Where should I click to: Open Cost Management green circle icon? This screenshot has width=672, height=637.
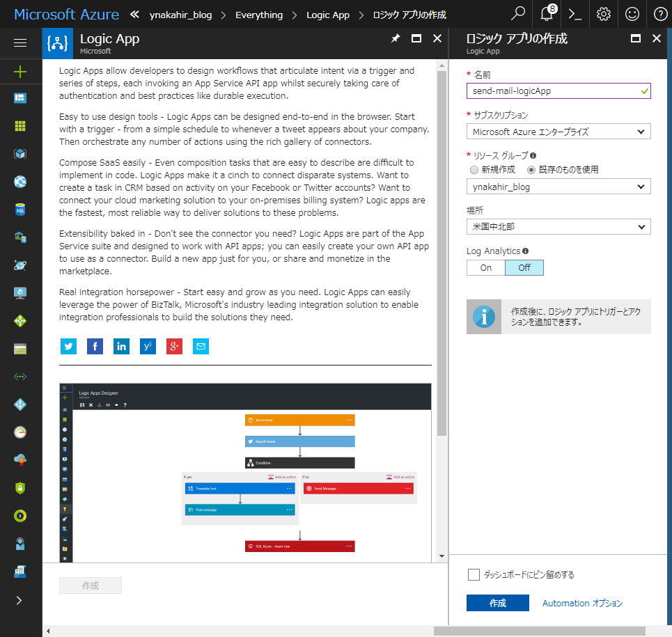(x=20, y=516)
